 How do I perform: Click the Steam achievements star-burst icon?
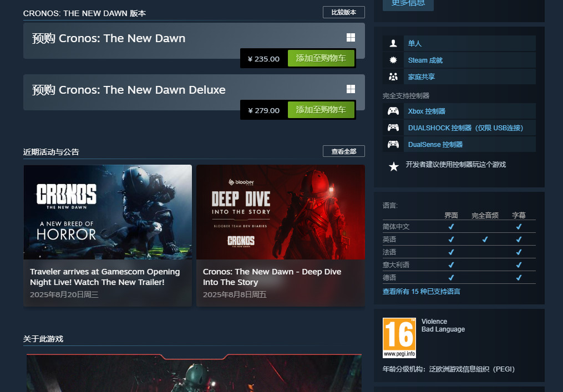point(393,60)
